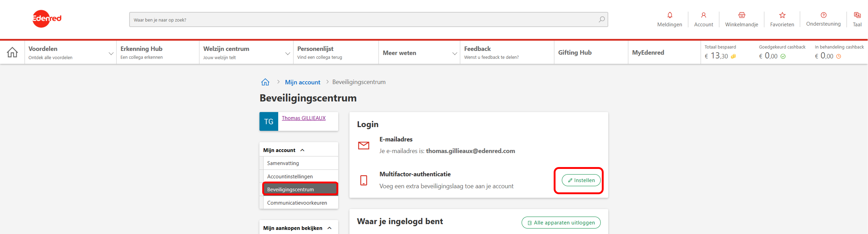Click the Totaal bespaard coins icon
The width and height of the screenshot is (868, 234).
pyautogui.click(x=733, y=56)
